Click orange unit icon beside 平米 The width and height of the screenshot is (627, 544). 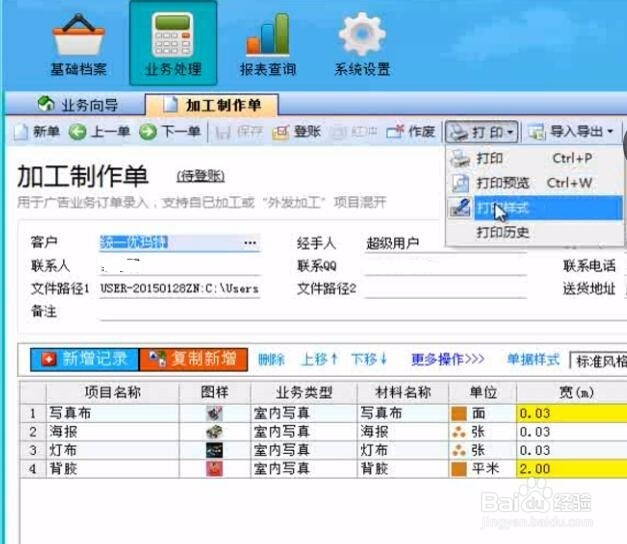point(459,469)
